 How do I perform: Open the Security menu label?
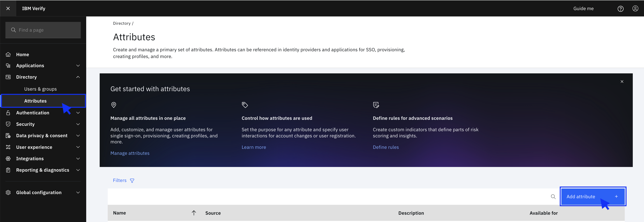(x=25, y=124)
